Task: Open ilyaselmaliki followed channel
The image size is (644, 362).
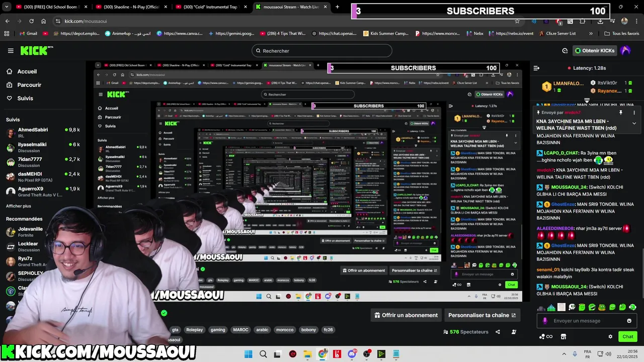Action: click(x=43, y=147)
